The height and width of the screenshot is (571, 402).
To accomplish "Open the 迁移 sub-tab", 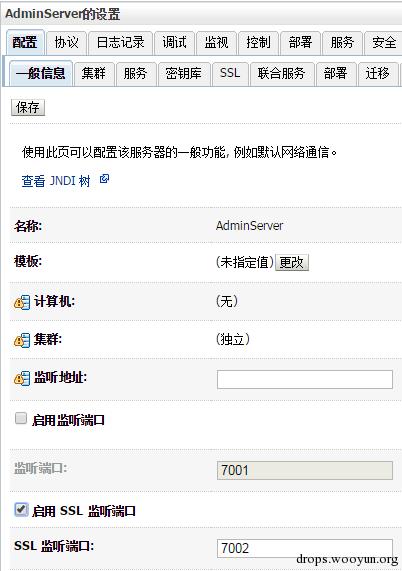I will pyautogui.click(x=378, y=74).
